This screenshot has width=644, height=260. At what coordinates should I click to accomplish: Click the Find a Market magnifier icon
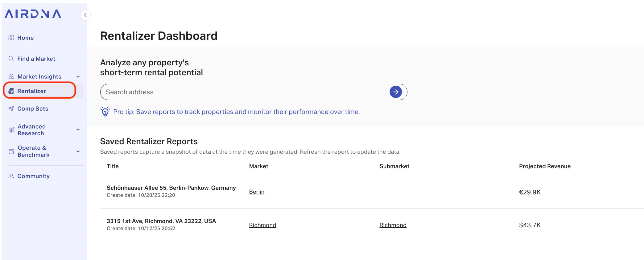[x=11, y=59]
